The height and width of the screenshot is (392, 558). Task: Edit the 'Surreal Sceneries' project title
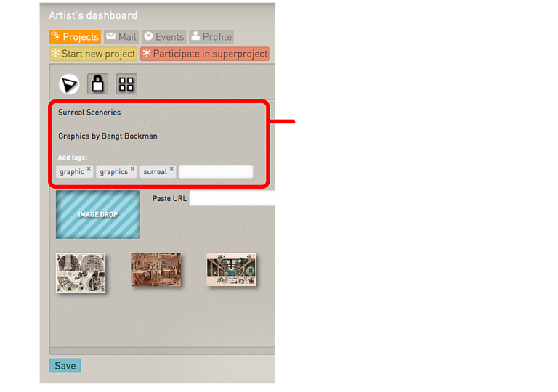89,113
